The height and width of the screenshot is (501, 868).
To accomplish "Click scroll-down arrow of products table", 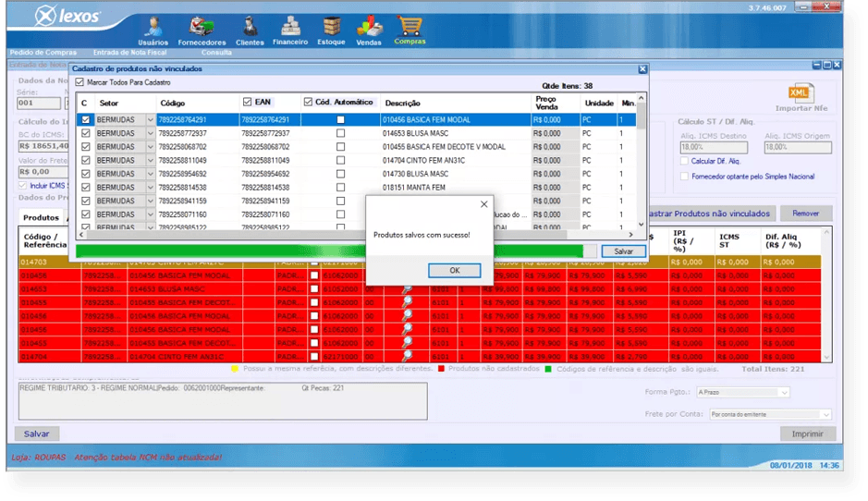I will click(x=827, y=358).
